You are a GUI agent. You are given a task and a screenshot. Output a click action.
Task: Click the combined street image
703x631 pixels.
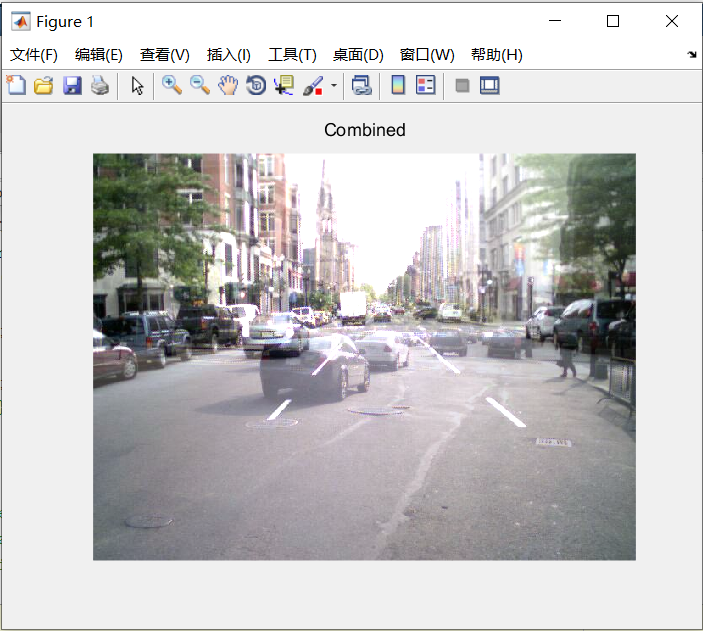tap(364, 357)
